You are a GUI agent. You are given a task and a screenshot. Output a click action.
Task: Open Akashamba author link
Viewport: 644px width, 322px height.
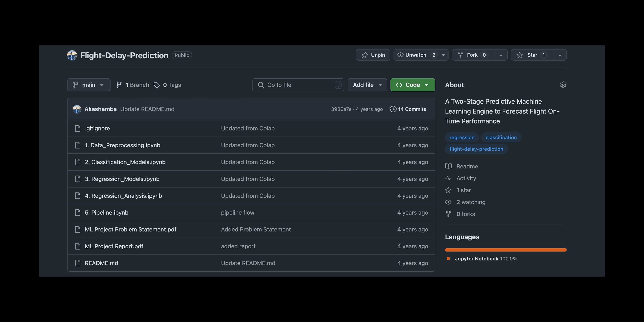[x=100, y=109]
